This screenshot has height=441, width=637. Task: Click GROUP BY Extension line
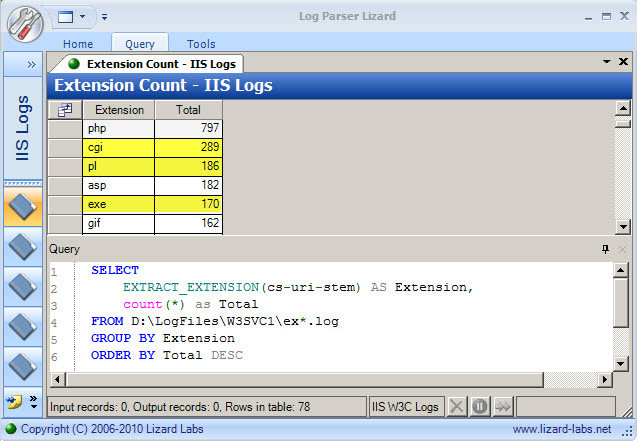(x=162, y=339)
